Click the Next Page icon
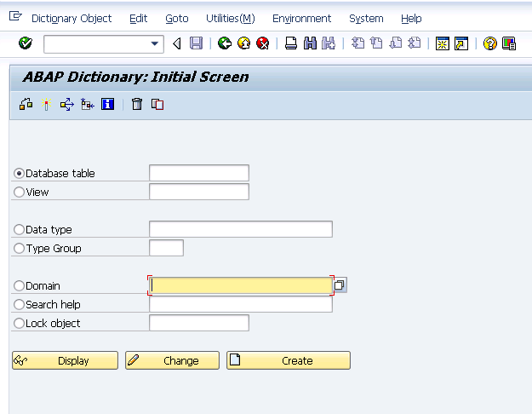The image size is (532, 414). point(395,43)
